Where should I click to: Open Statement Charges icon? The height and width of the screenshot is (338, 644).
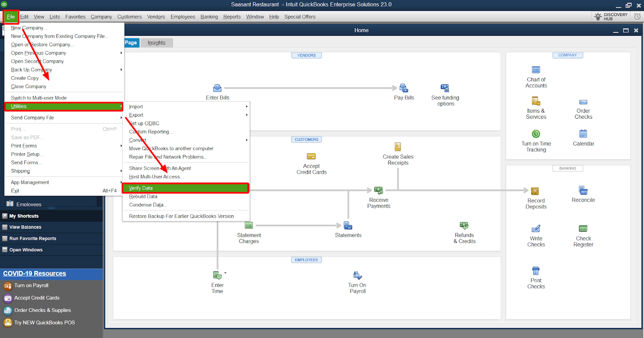tap(249, 225)
